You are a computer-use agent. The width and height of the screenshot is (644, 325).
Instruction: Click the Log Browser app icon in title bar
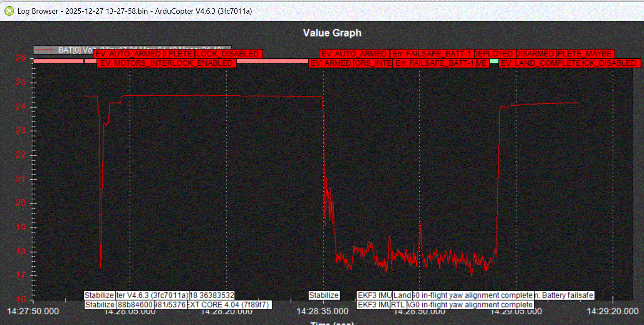coord(9,11)
